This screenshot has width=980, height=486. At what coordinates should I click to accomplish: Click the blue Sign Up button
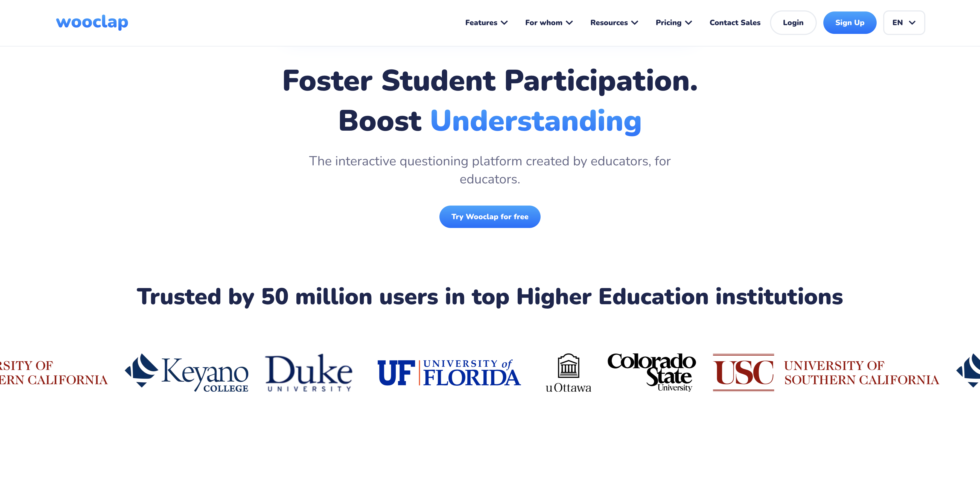[850, 23]
